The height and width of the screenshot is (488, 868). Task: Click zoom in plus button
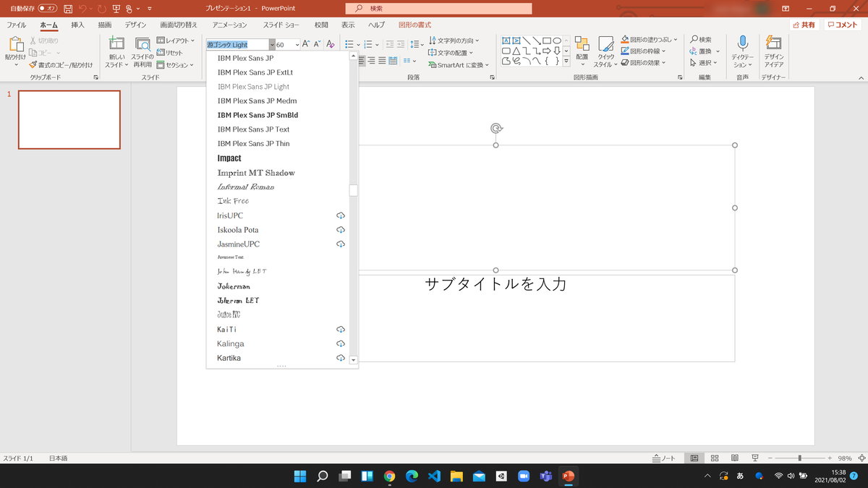tap(830, 458)
